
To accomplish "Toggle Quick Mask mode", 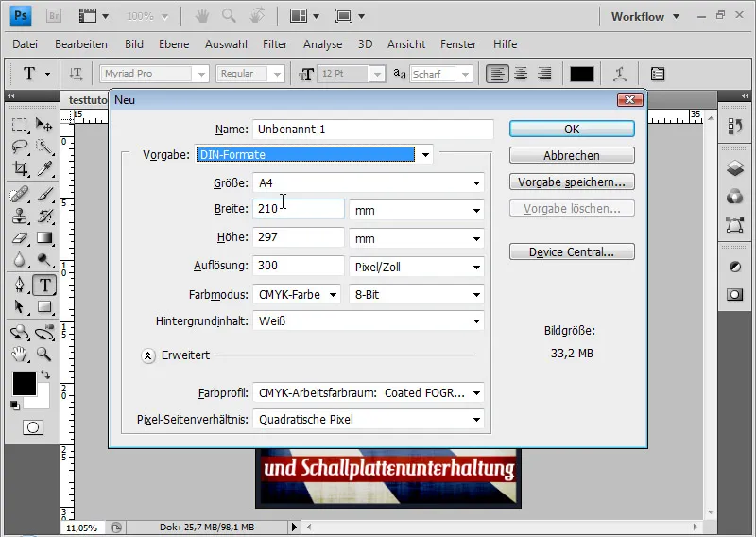I will tap(33, 427).
